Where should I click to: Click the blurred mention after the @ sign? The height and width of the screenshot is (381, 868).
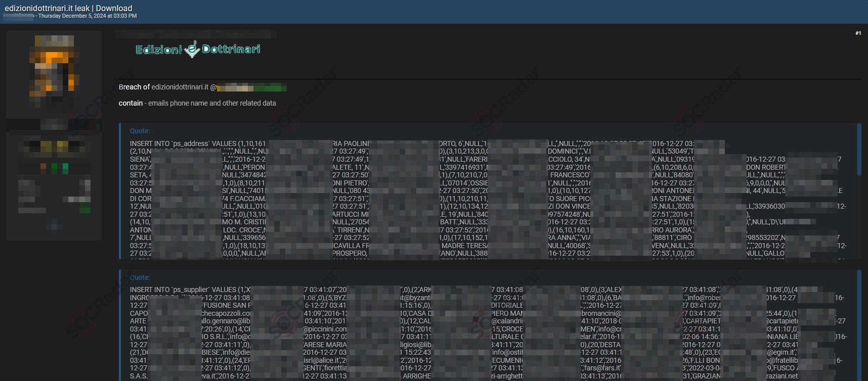click(251, 88)
